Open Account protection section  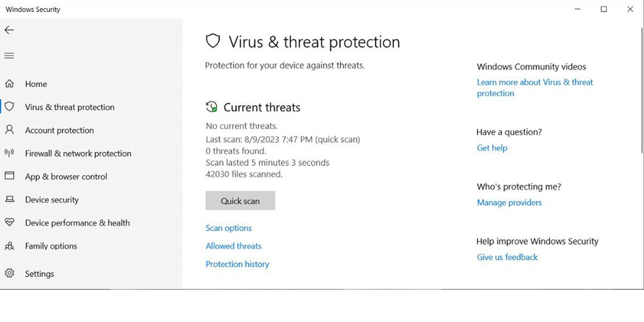59,130
